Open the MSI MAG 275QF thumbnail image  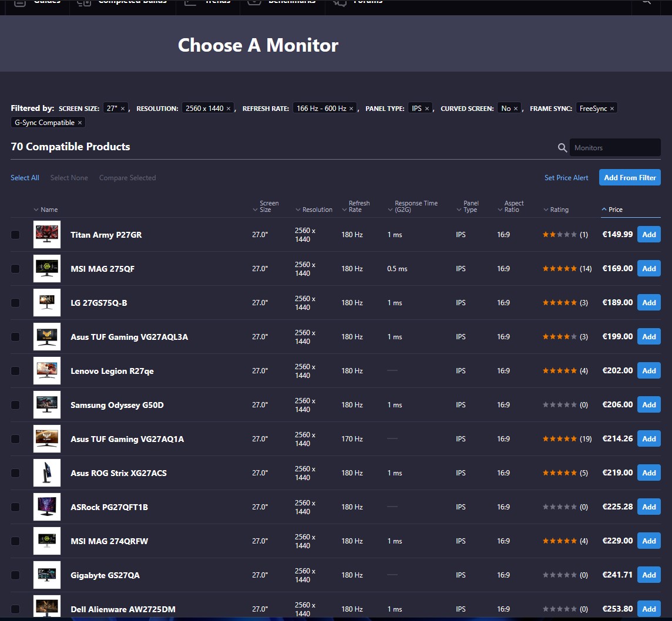click(47, 268)
